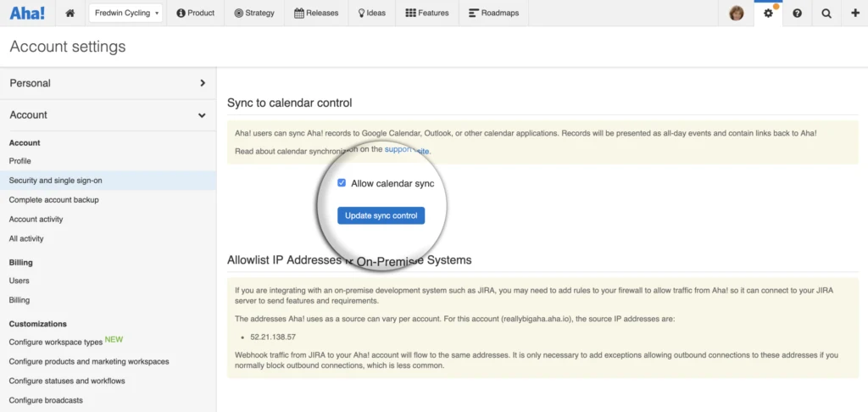Image resolution: width=868 pixels, height=412 pixels.
Task: Open Configure products and marketing workspaces
Action: click(89, 362)
